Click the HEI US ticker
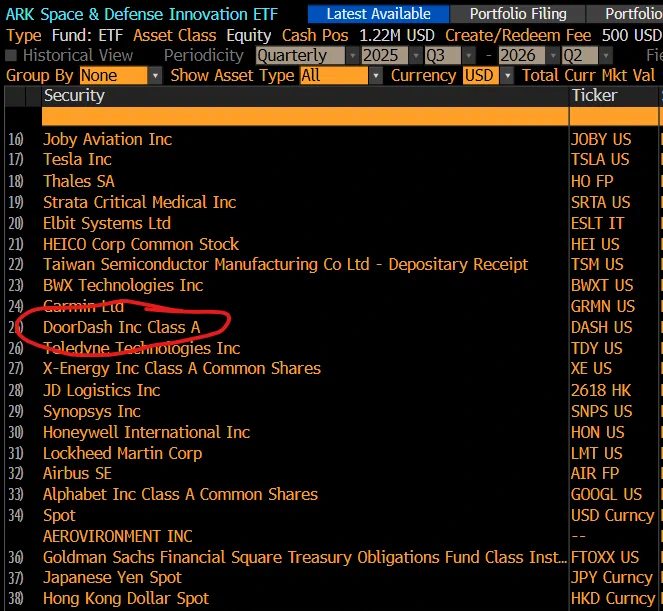Image resolution: width=663 pixels, height=611 pixels. (x=595, y=244)
